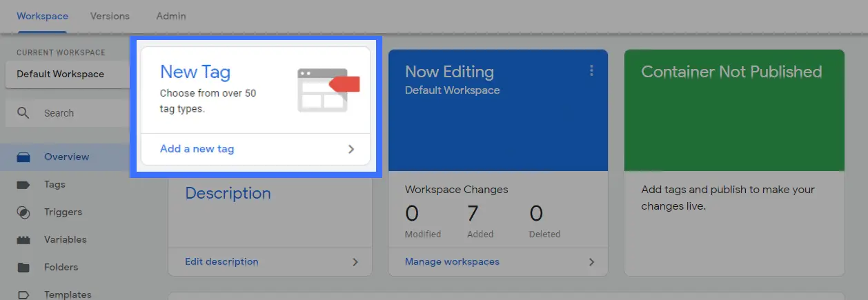
Task: Click the Triggers circle icon in sidebar
Action: pos(23,212)
